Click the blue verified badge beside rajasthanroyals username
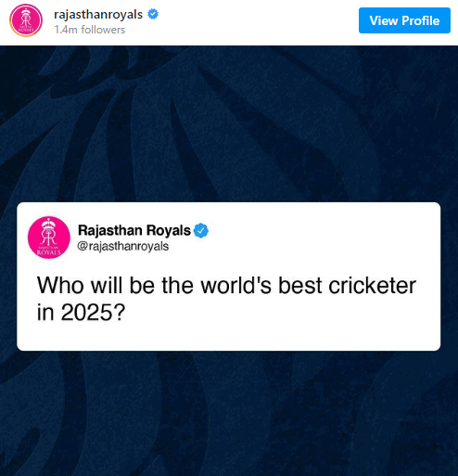Image resolution: width=458 pixels, height=476 pixels. click(153, 14)
